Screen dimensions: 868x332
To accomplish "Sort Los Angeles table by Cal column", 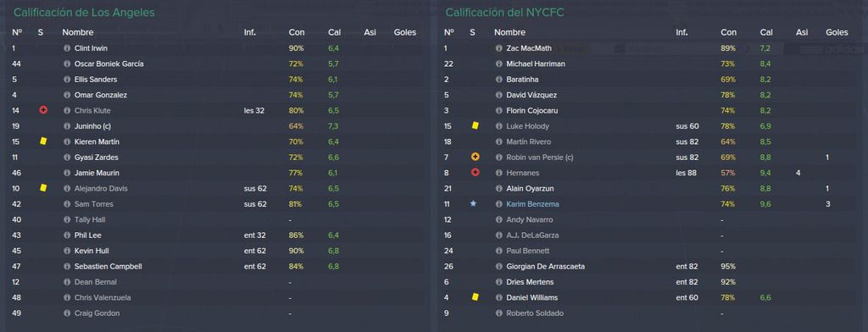I will [334, 33].
